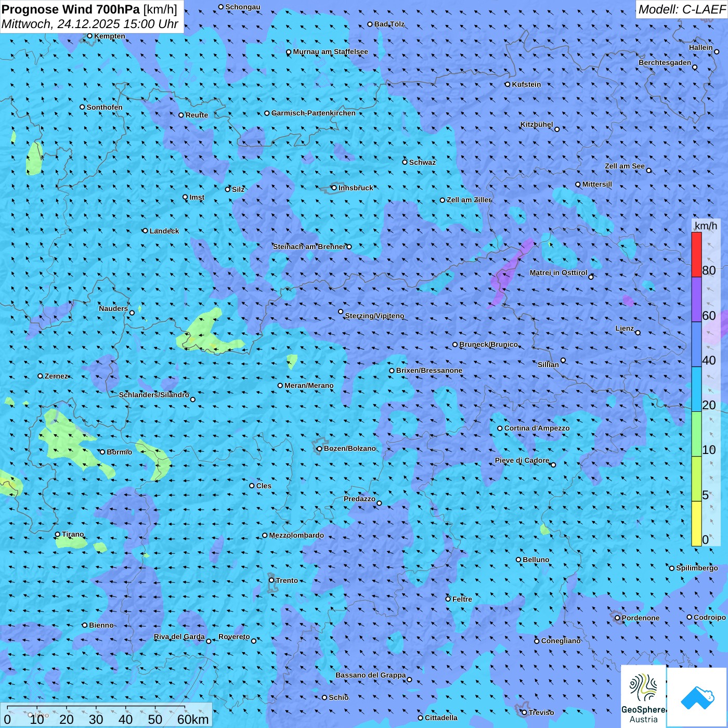Select the Schlanders/Silandro label

tap(154, 395)
